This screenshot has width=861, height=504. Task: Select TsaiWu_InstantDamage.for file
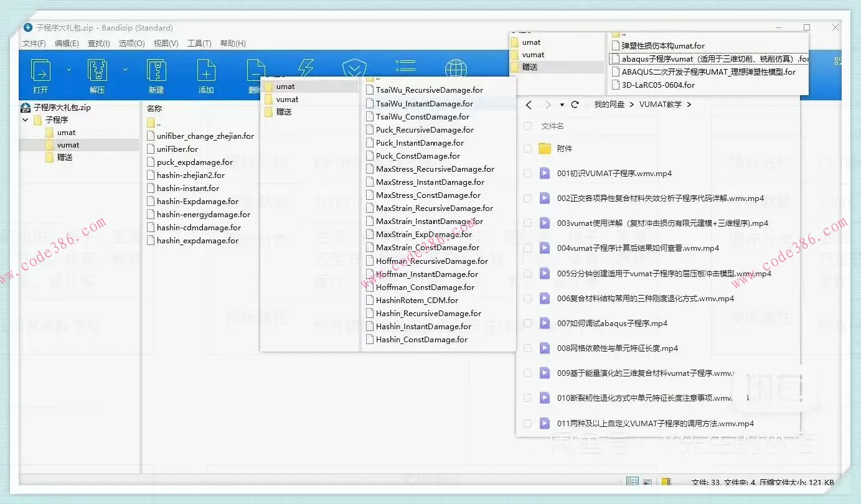tap(425, 104)
